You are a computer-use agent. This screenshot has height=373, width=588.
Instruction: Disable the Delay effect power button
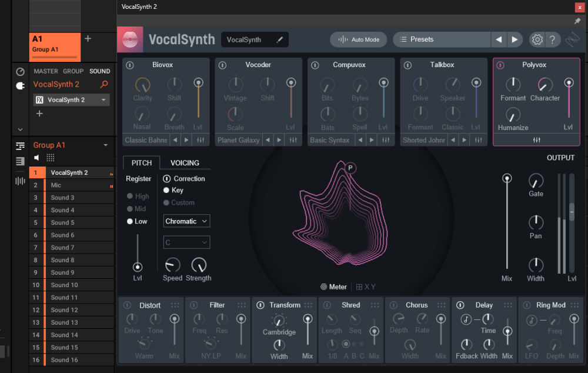point(460,305)
